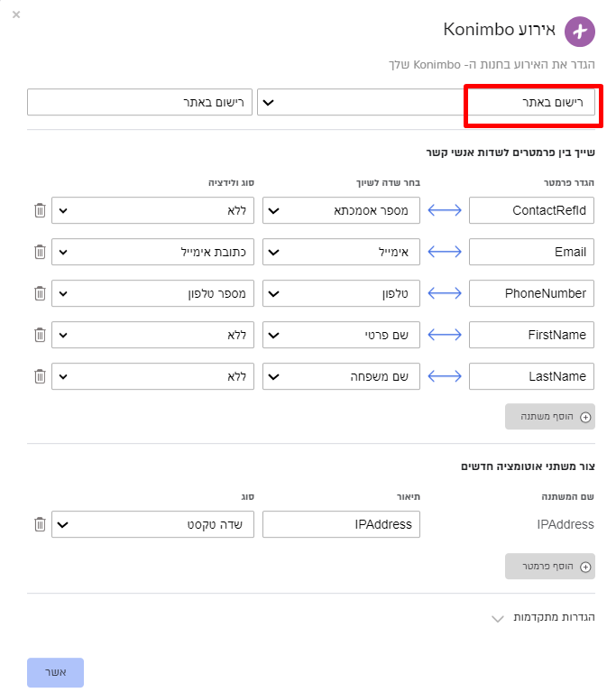Click the שייך בין פרמטרים section heading
Image resolution: width=616 pixels, height=692 pixels.
tap(510, 152)
